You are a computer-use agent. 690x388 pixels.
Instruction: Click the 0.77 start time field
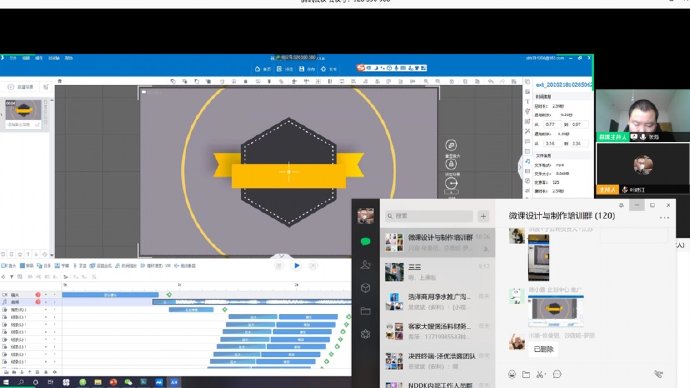pos(551,124)
